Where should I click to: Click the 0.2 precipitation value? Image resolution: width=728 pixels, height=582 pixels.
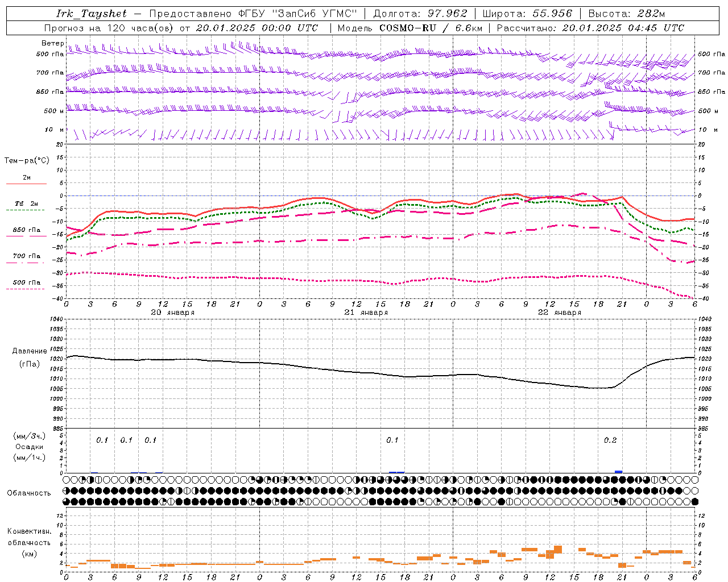(x=610, y=440)
